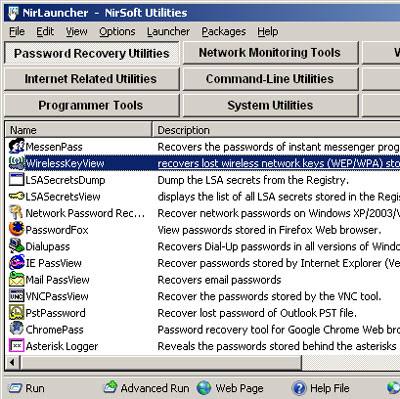Sort the list by the Description column
Screen dimensions: 400x399
click(x=276, y=130)
